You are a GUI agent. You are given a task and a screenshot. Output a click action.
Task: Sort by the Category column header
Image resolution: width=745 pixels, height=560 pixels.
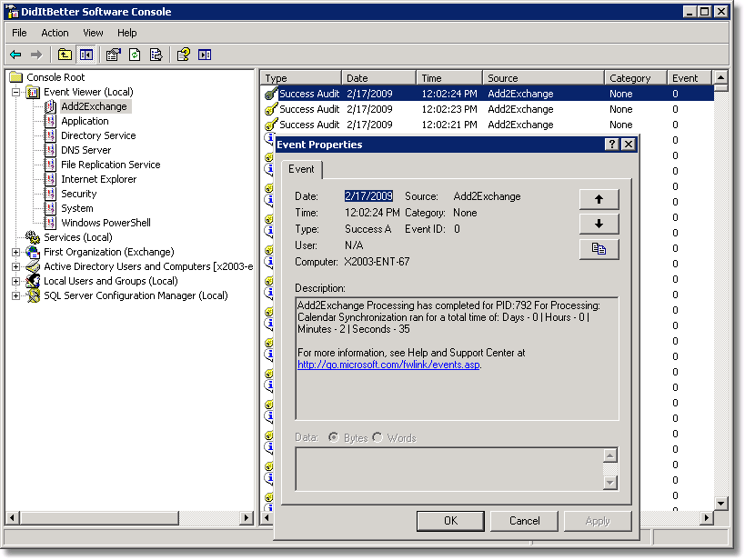(636, 78)
